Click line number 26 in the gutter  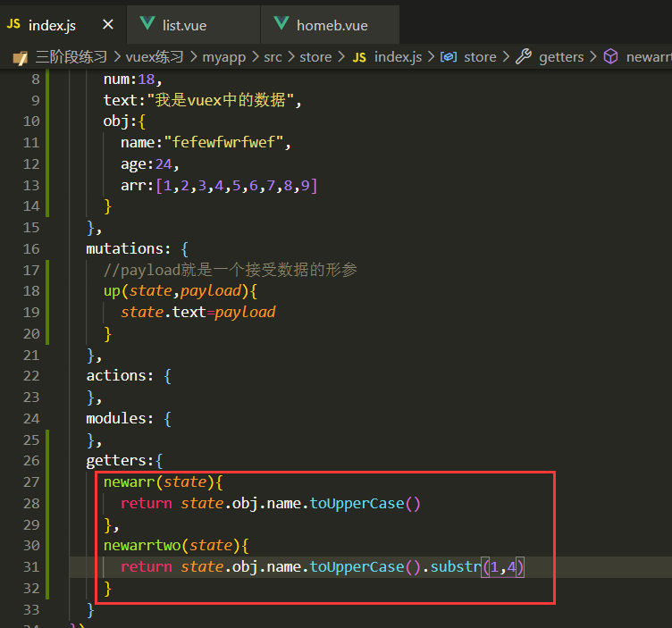tap(31, 461)
